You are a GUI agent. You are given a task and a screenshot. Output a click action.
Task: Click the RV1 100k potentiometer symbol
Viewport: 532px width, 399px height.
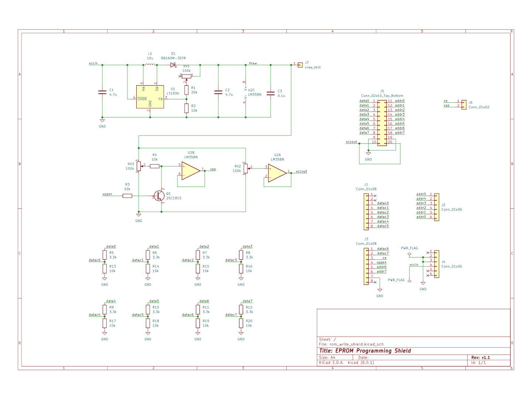click(187, 76)
